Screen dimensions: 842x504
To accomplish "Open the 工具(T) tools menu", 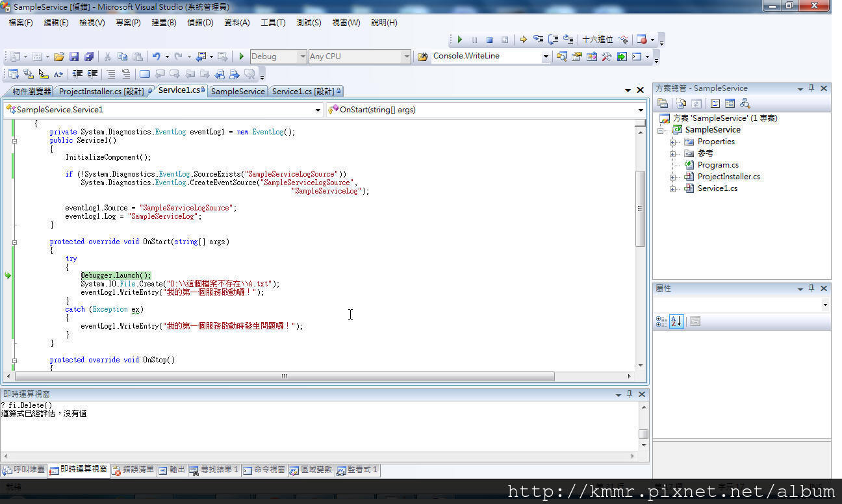I will tap(273, 23).
